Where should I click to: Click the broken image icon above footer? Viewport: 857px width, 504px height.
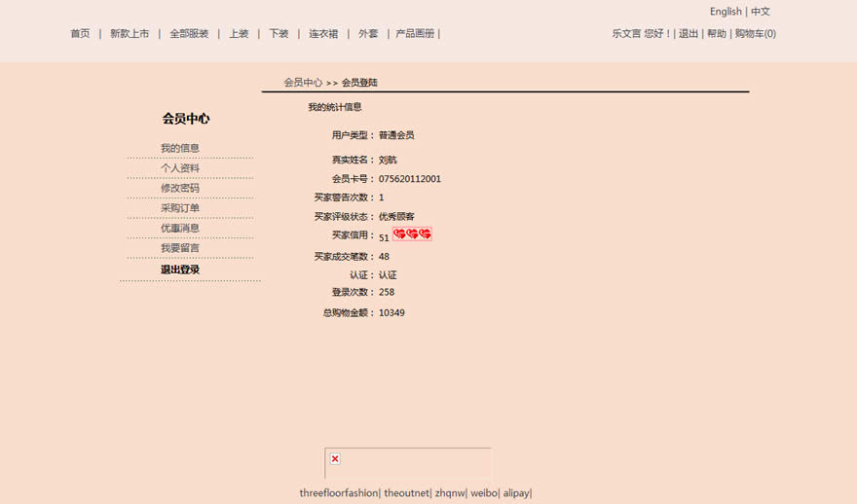coord(335,459)
